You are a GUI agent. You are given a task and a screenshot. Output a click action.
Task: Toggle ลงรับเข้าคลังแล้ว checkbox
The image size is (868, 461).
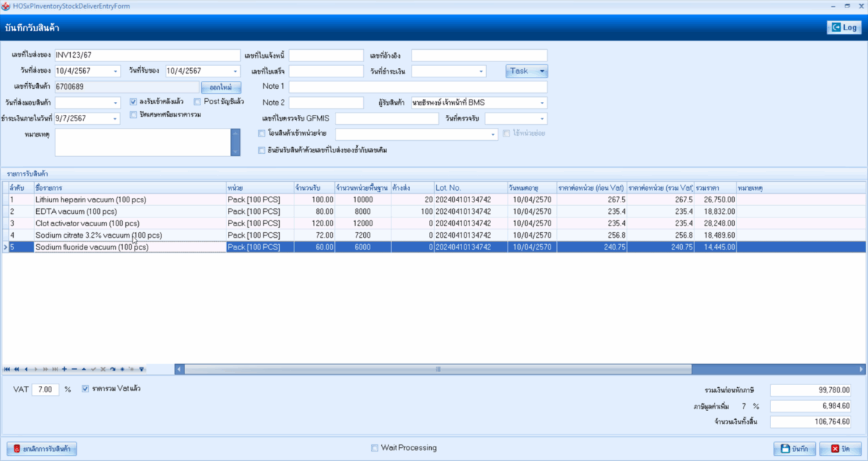133,102
